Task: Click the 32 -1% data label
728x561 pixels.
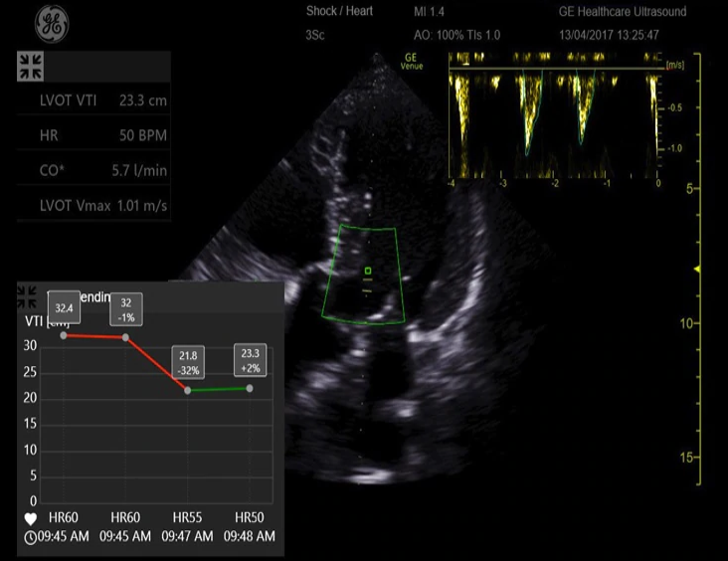Action: [126, 309]
